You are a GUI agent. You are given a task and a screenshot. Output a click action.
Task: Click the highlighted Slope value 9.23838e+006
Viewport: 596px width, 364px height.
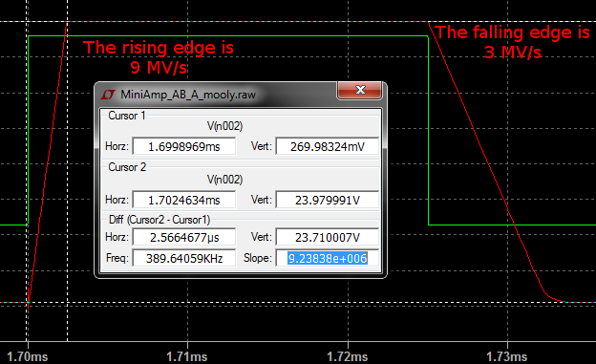click(328, 258)
